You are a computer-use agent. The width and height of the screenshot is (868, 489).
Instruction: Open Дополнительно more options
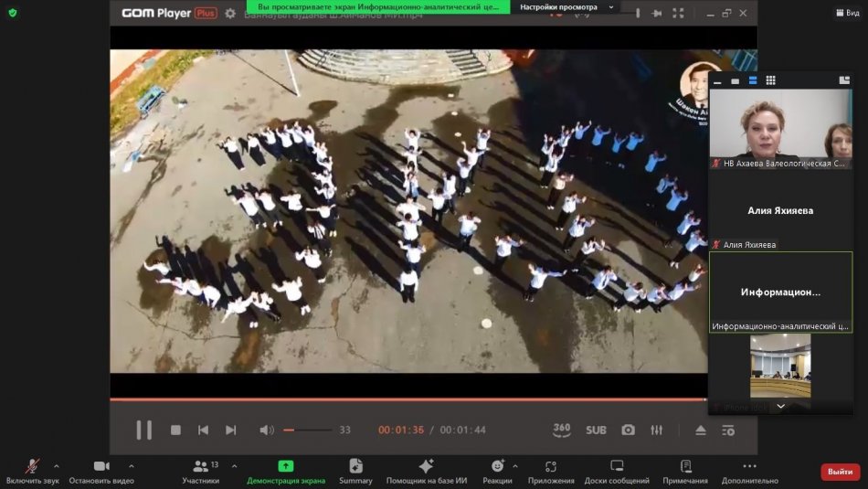(x=749, y=472)
